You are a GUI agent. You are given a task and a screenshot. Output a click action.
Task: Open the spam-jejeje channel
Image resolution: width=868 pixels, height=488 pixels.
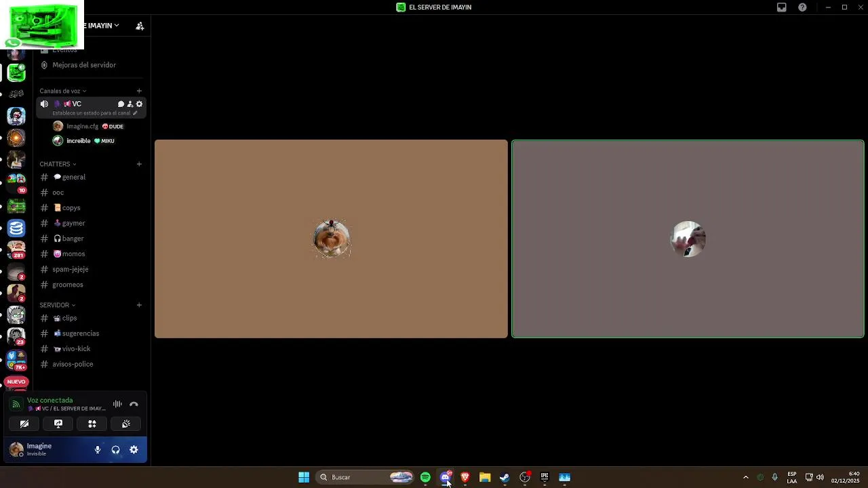[92, 269]
